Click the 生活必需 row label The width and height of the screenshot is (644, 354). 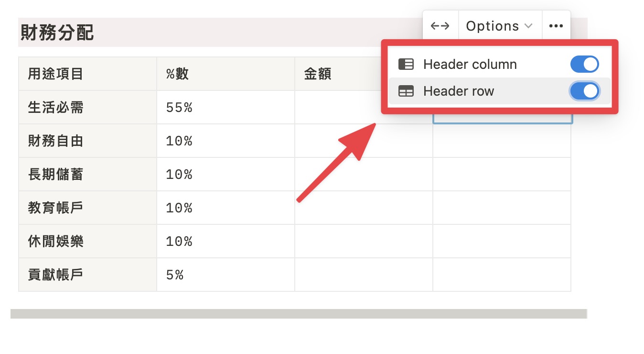[x=56, y=107]
